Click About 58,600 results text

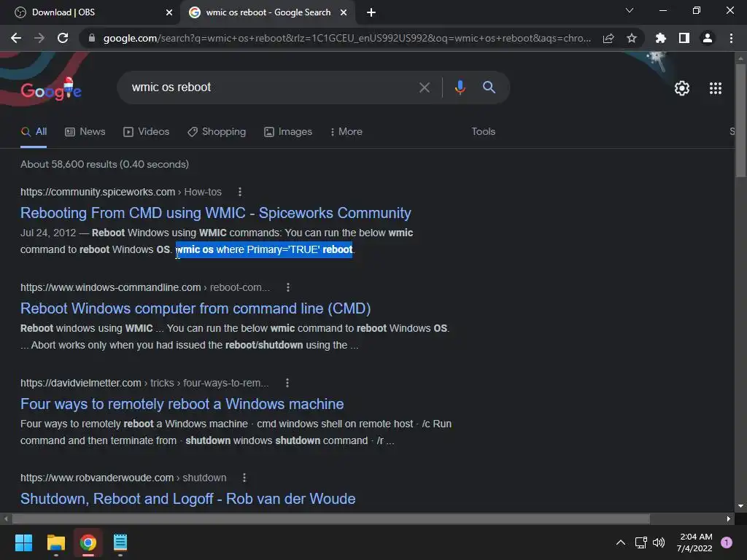tap(104, 164)
